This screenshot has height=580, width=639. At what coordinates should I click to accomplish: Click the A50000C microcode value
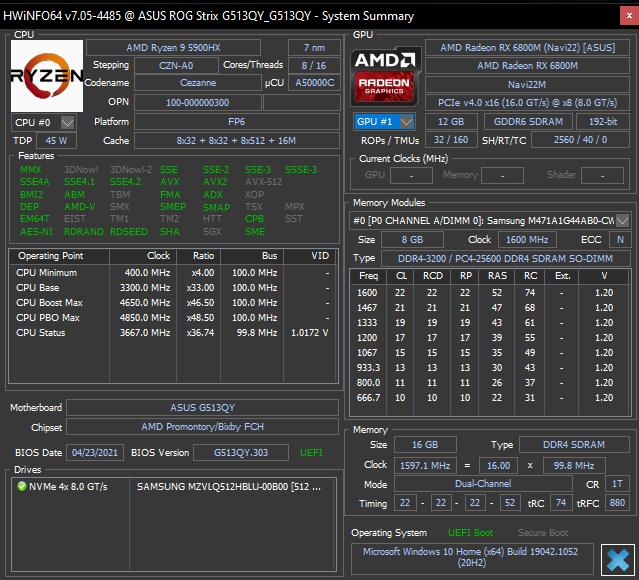pos(314,83)
